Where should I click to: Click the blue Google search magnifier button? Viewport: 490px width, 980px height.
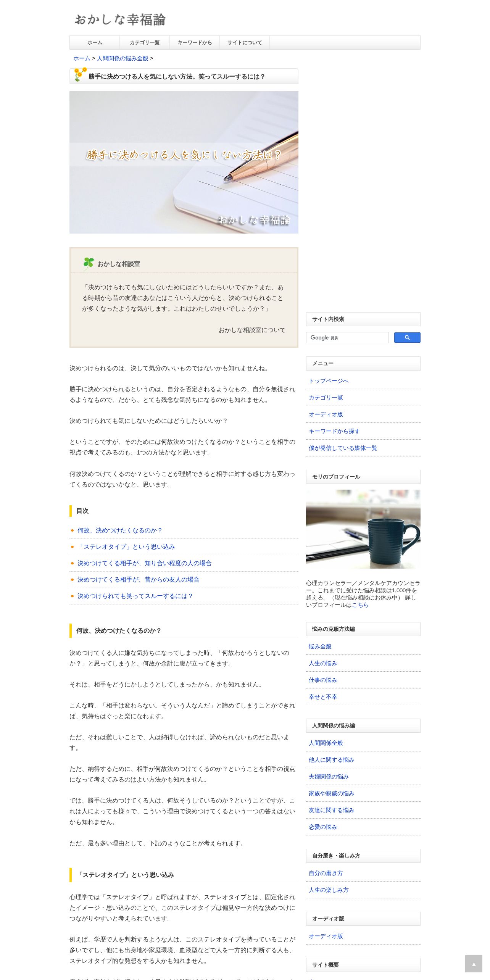(407, 337)
